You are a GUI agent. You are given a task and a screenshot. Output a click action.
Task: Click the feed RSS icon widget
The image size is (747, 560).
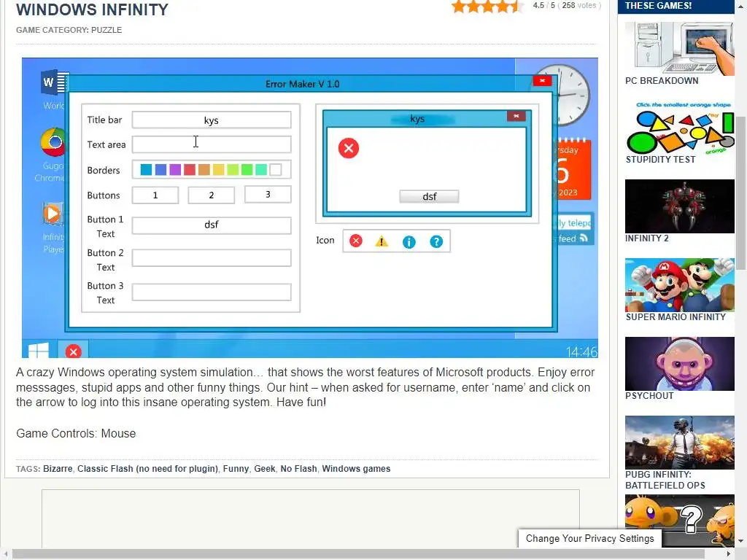tap(584, 238)
